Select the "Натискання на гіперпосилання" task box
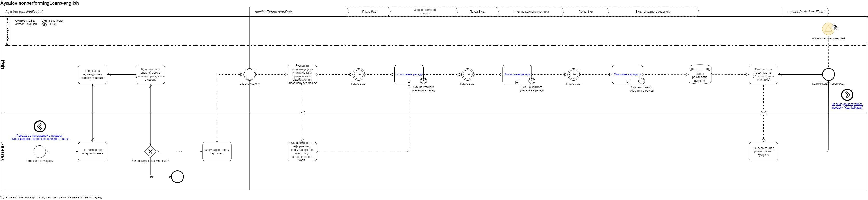868x200 pixels. [93, 152]
